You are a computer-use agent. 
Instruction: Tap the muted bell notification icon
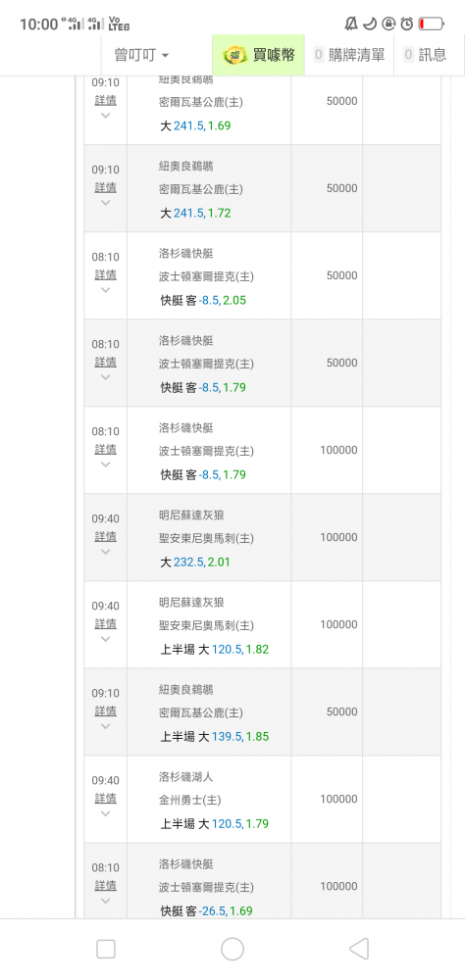click(351, 24)
